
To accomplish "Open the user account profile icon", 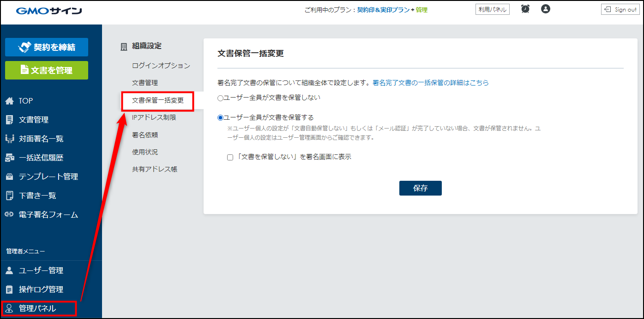I will 546,9.
